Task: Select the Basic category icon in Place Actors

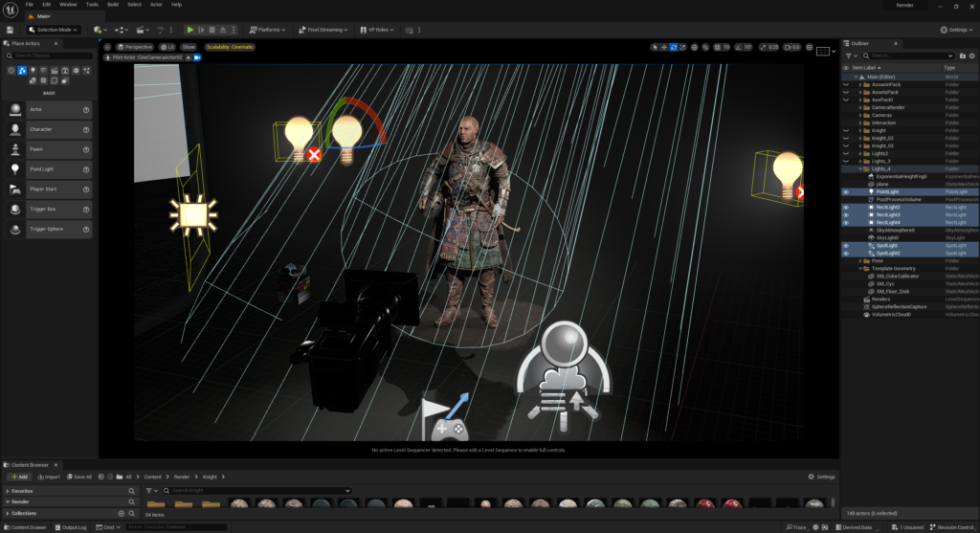Action: (x=22, y=71)
